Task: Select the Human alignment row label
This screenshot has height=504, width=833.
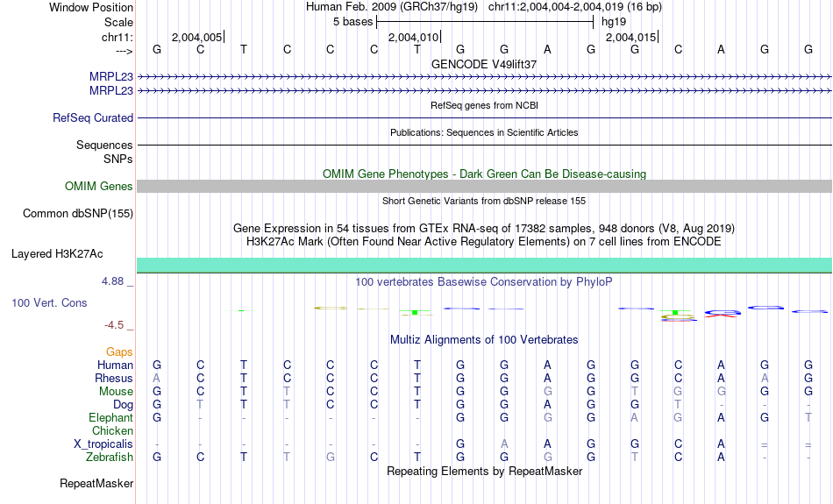Action: 115,365
